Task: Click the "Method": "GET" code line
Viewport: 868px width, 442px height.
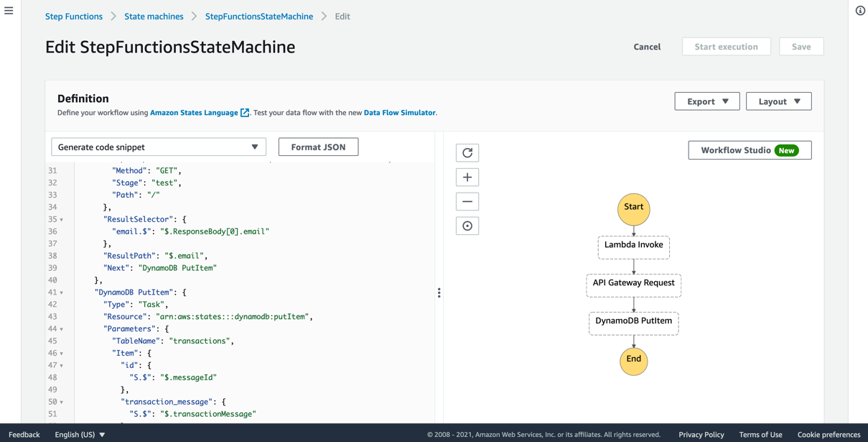Action: click(146, 171)
